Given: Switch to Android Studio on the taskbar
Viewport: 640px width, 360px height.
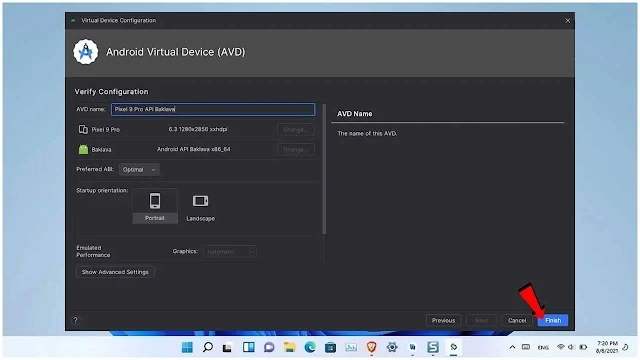Looking at the screenshot, I should click(x=453, y=347).
